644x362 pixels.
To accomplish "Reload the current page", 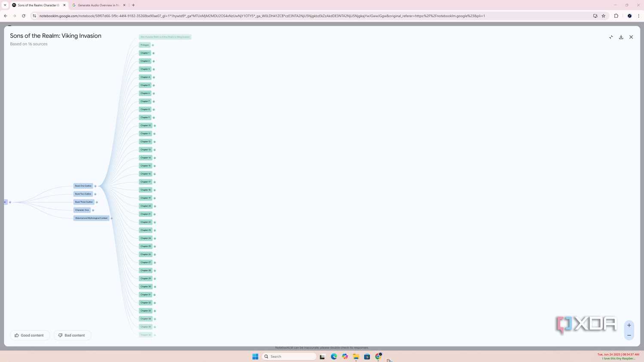I will 24,16.
